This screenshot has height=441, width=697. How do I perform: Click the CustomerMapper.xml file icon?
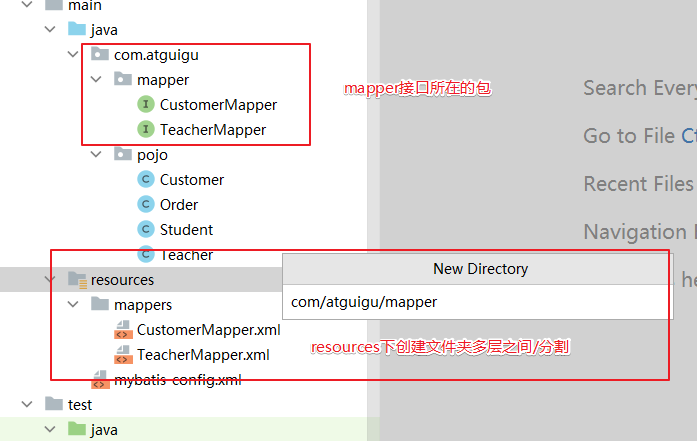tap(123, 330)
